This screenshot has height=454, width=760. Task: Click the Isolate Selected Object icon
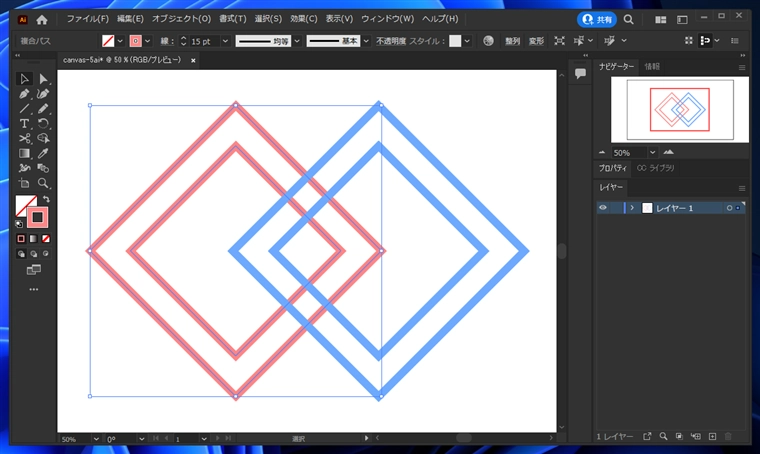(x=559, y=41)
